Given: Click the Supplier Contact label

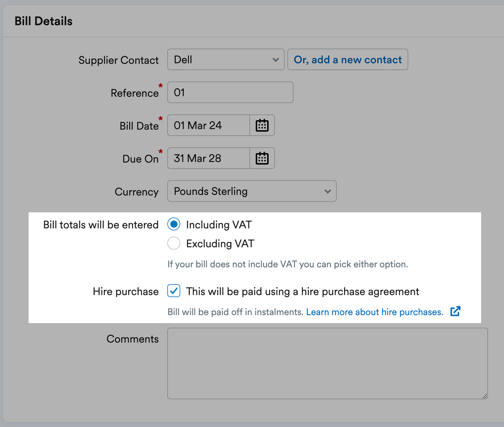Looking at the screenshot, I should tap(118, 60).
